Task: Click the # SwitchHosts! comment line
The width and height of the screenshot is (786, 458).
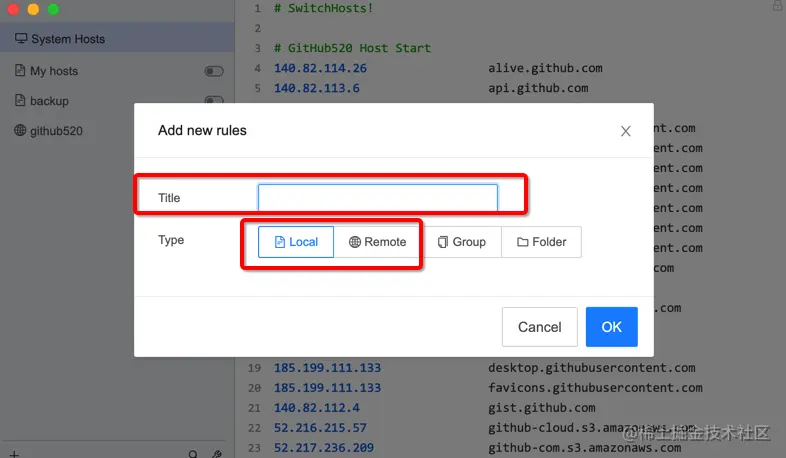Action: pyautogui.click(x=323, y=8)
